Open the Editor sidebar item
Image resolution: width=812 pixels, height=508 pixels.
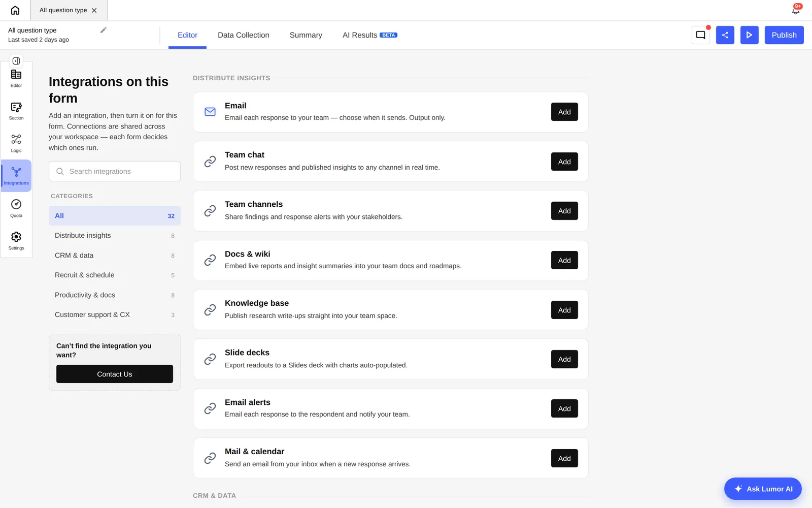pos(16,79)
